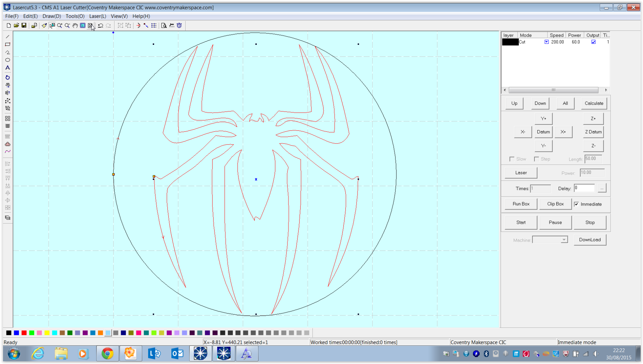Toggle the Immediate checkbox
The height and width of the screenshot is (364, 643).
(x=577, y=204)
